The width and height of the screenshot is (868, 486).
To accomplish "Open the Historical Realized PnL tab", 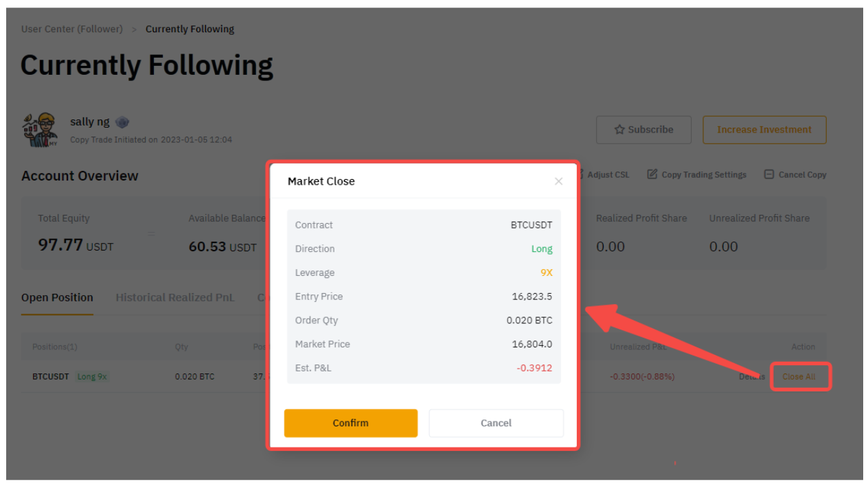I will tap(174, 297).
